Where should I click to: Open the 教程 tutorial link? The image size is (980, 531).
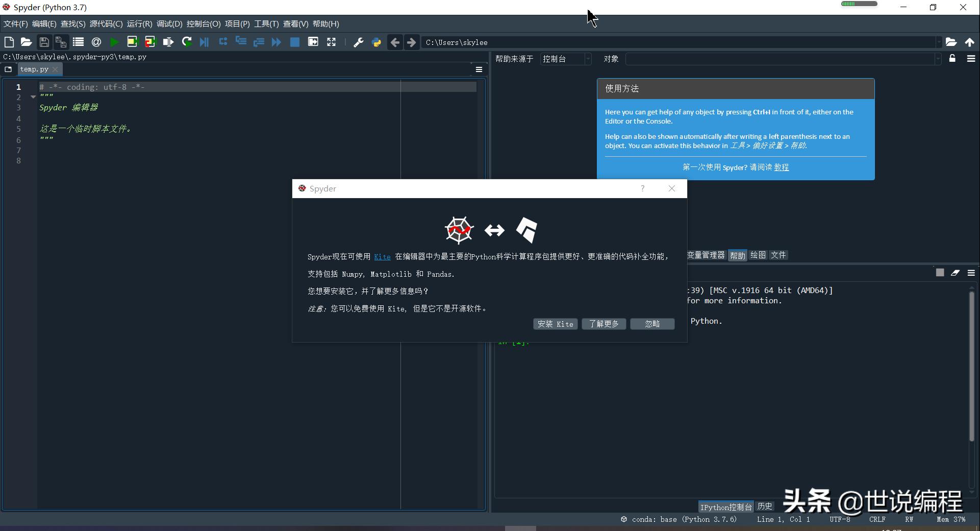pyautogui.click(x=781, y=167)
